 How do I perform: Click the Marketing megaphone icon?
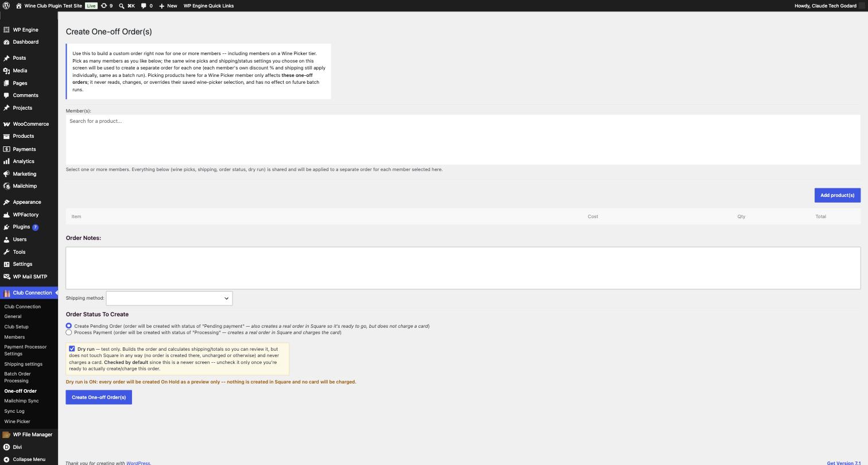(x=6, y=174)
